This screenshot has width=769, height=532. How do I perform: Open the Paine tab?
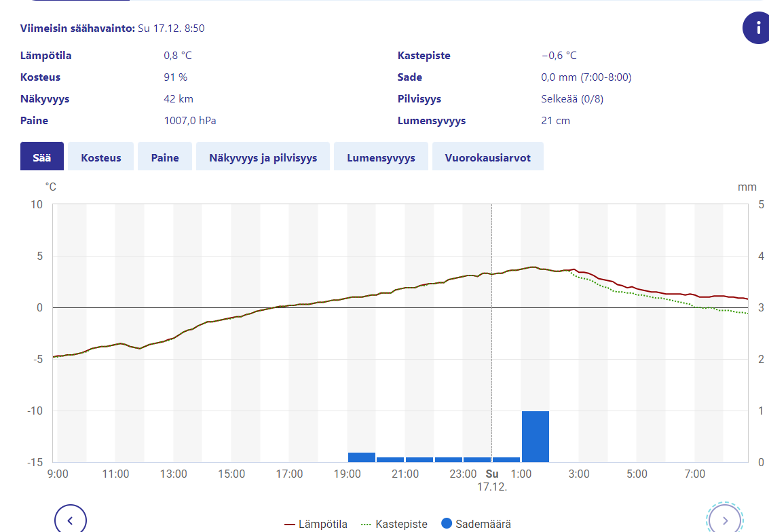pos(165,157)
